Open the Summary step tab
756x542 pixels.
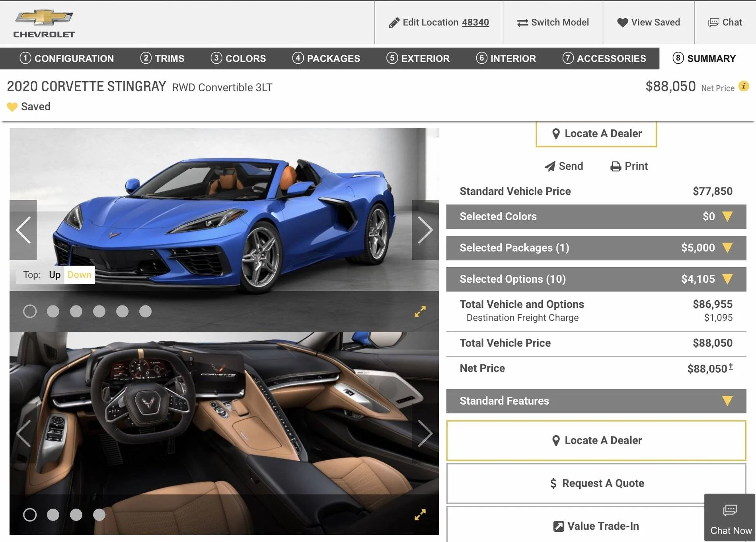tap(704, 59)
